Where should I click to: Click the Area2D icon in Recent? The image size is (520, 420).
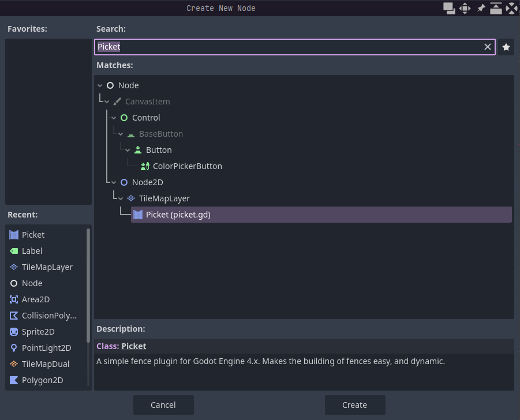point(14,299)
